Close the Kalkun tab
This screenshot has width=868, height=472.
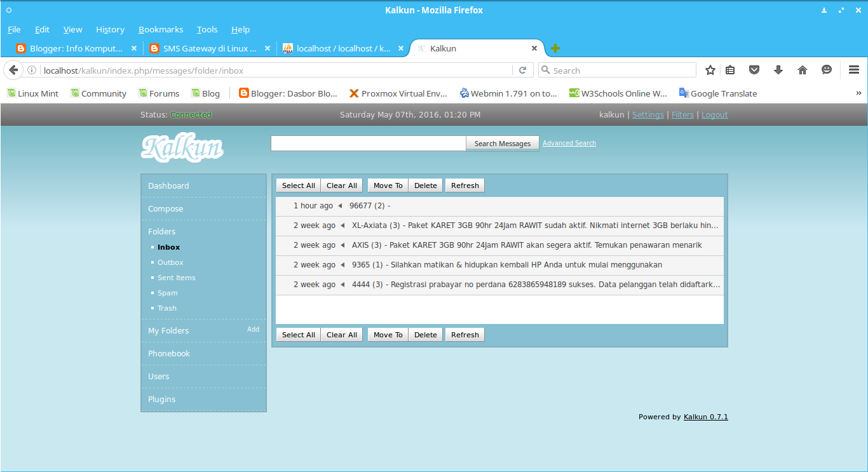tap(534, 48)
